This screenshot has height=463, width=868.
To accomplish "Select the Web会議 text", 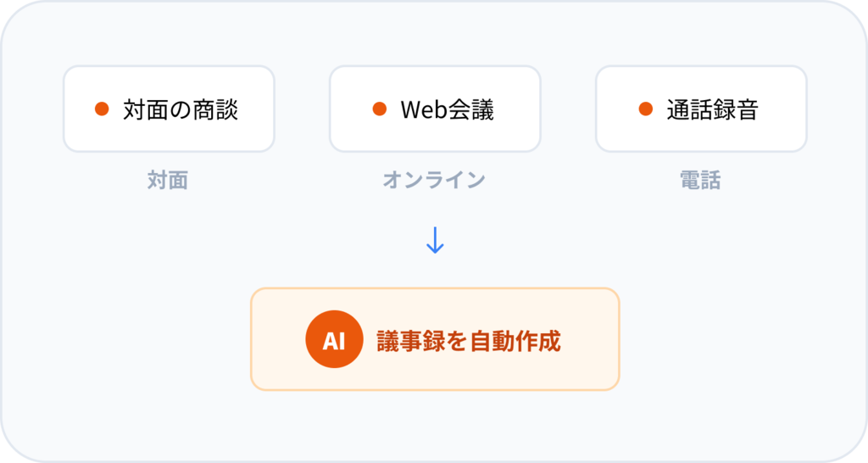I will pos(447,109).
